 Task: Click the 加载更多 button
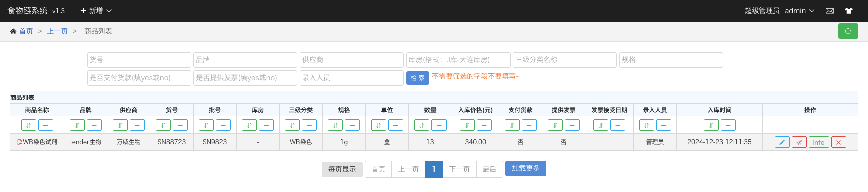click(x=526, y=169)
